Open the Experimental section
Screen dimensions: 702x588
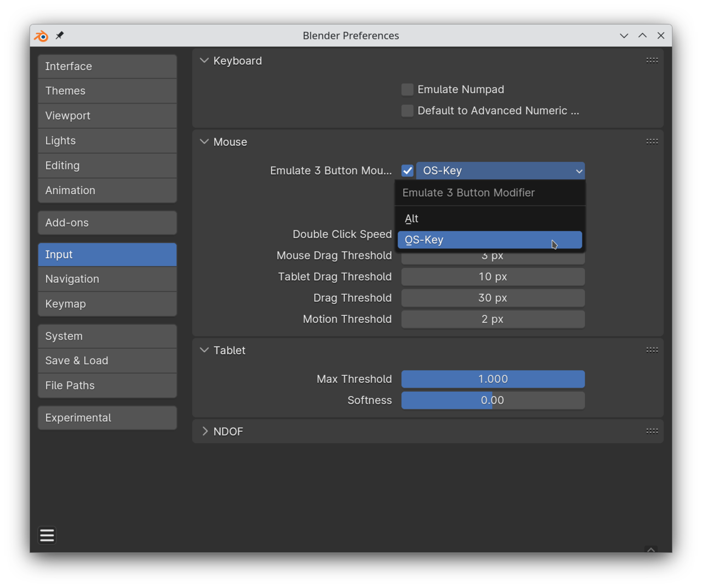pyautogui.click(x=107, y=418)
